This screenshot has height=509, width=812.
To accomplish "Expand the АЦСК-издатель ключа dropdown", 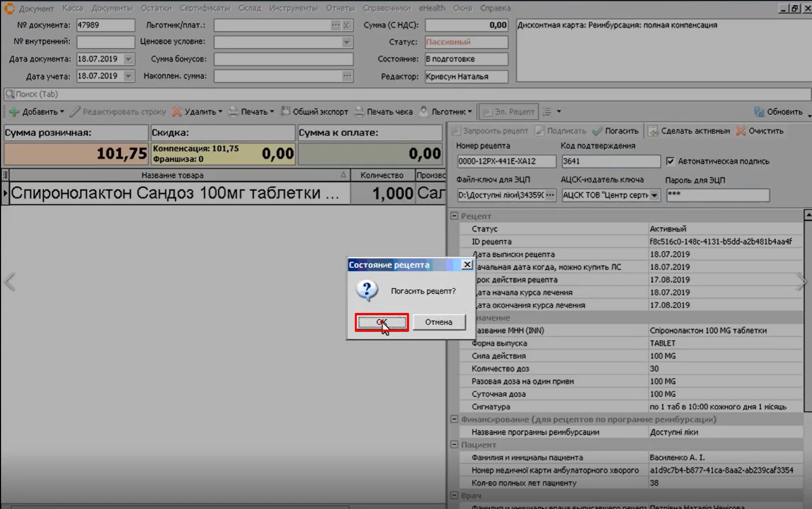I will (654, 195).
